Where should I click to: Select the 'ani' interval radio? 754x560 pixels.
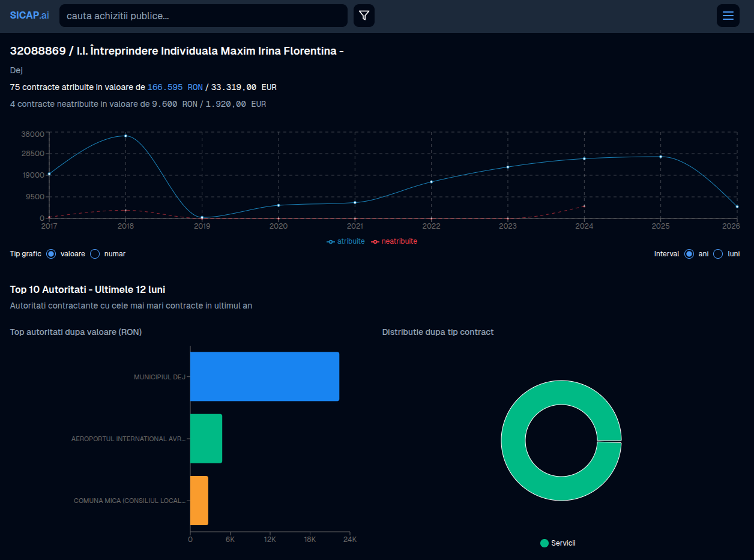coord(689,254)
